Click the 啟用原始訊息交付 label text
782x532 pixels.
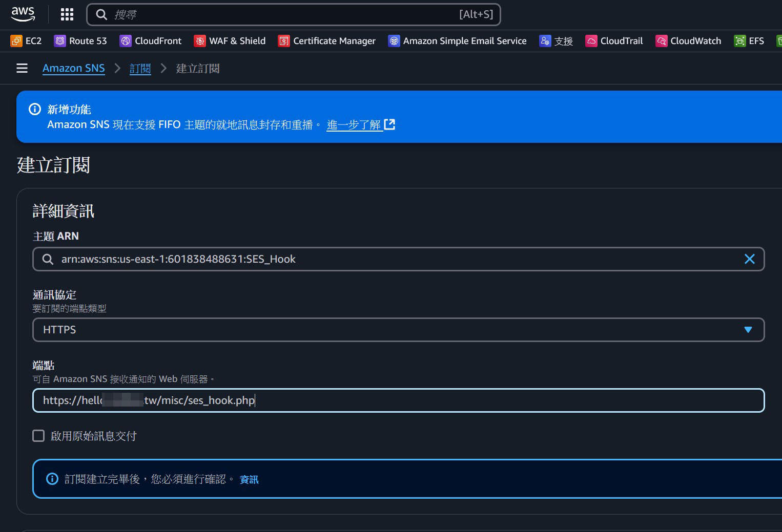[94, 436]
